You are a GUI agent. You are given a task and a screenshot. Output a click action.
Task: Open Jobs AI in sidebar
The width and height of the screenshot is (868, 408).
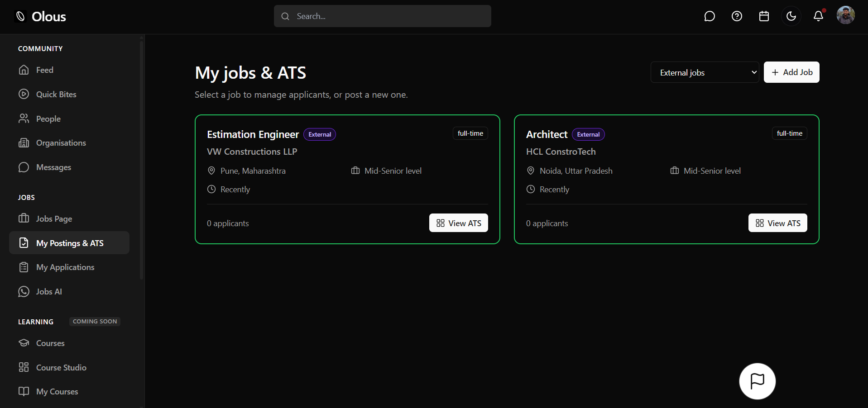69,292
